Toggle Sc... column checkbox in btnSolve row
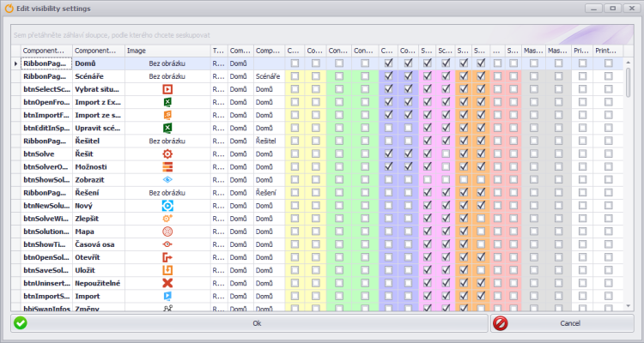 (x=446, y=153)
